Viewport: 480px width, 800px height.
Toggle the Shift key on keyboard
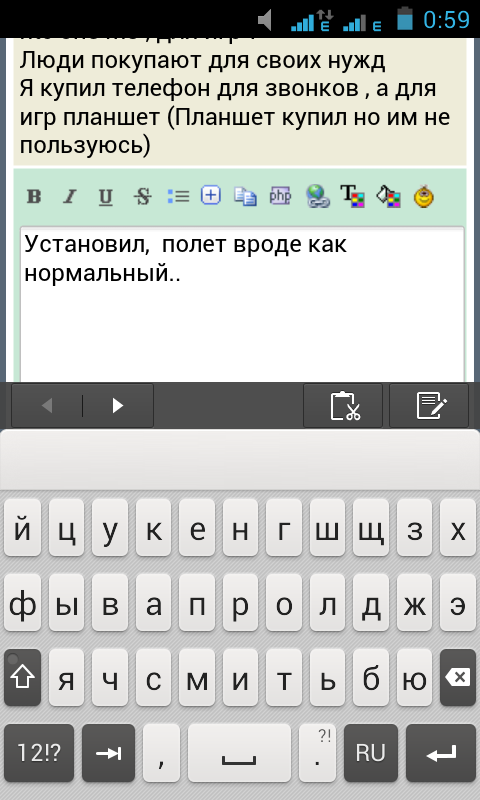[22, 678]
